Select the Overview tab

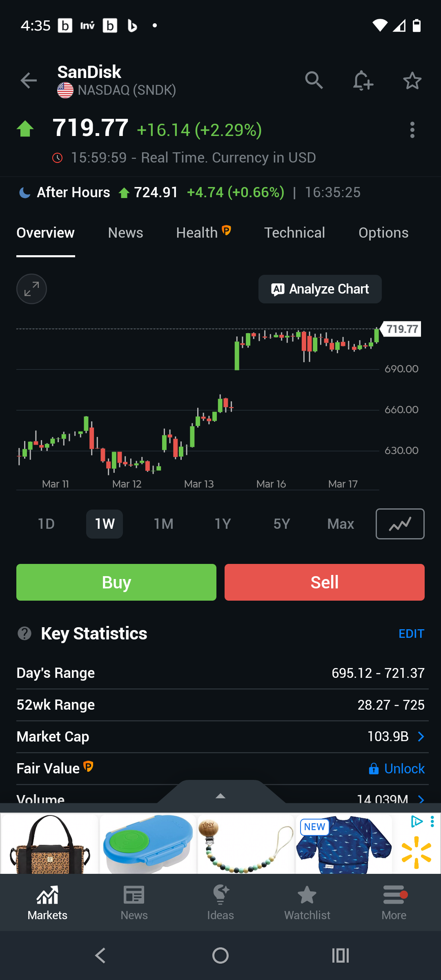click(45, 233)
